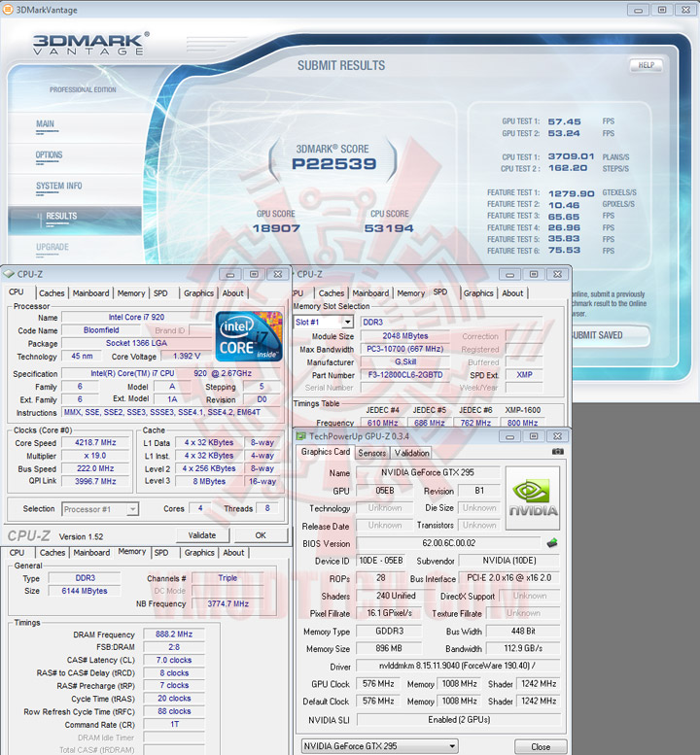
Task: Open the Processor #1 selection dropdown
Action: (x=132, y=509)
